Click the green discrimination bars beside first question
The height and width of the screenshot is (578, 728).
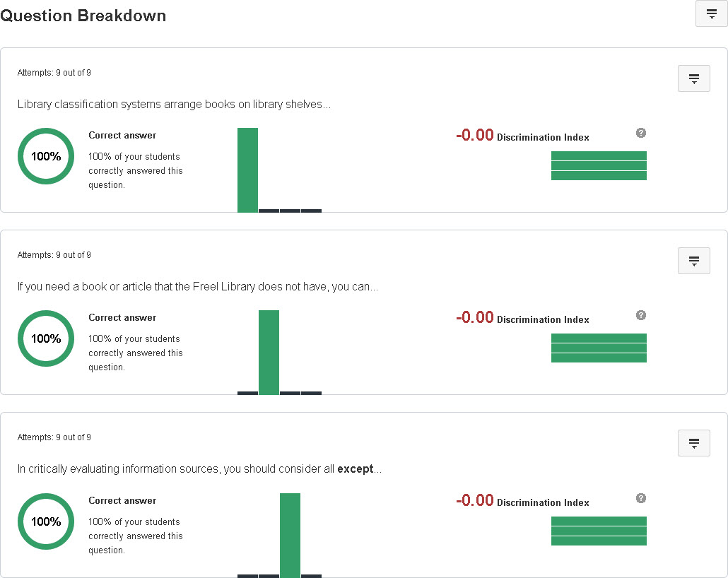(599, 165)
